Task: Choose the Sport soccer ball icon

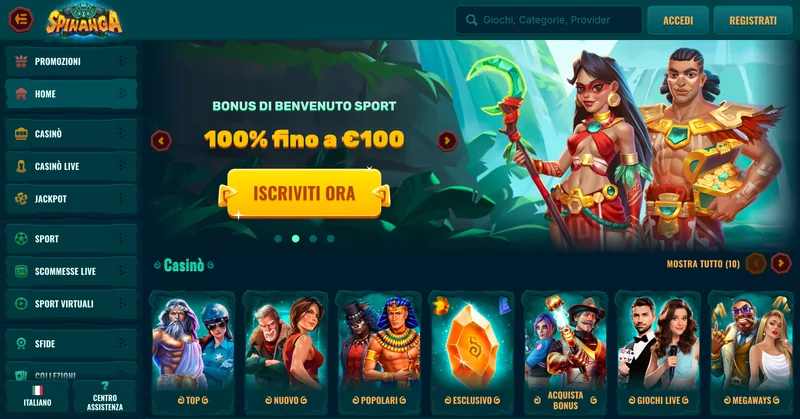Action: click(x=21, y=238)
